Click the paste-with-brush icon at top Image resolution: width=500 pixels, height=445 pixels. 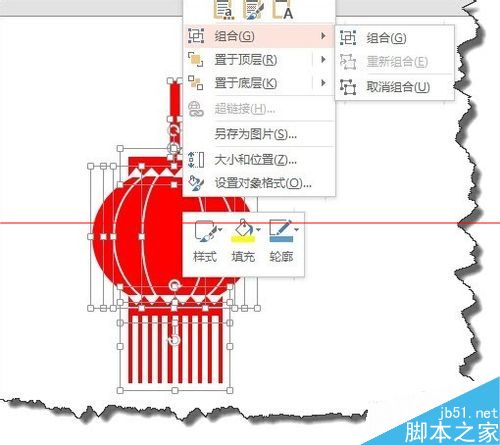coord(253,9)
